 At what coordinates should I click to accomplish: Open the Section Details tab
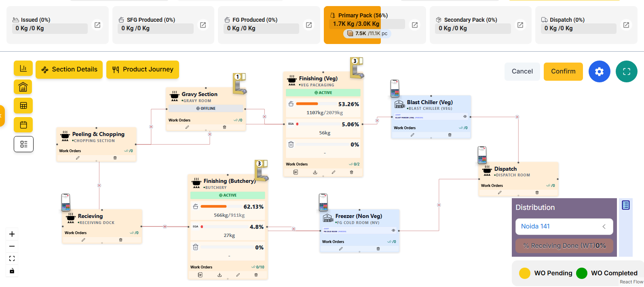(69, 69)
